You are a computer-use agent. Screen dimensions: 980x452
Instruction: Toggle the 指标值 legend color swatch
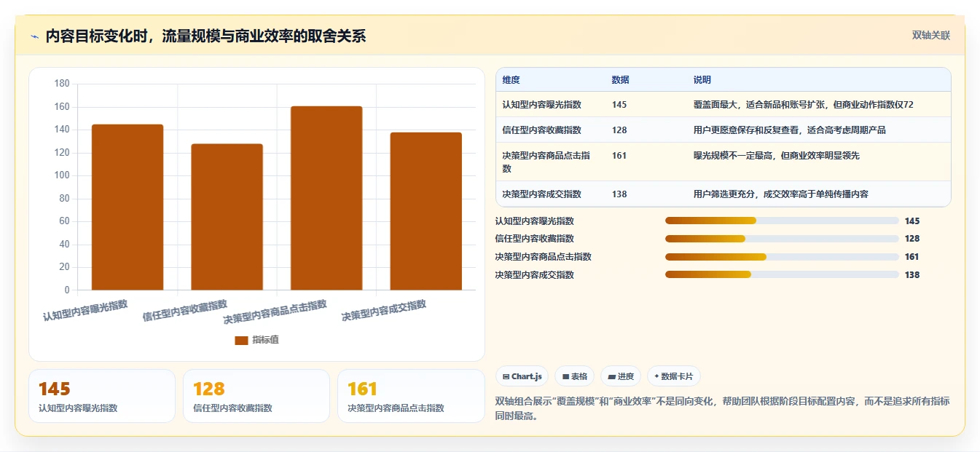tap(241, 340)
